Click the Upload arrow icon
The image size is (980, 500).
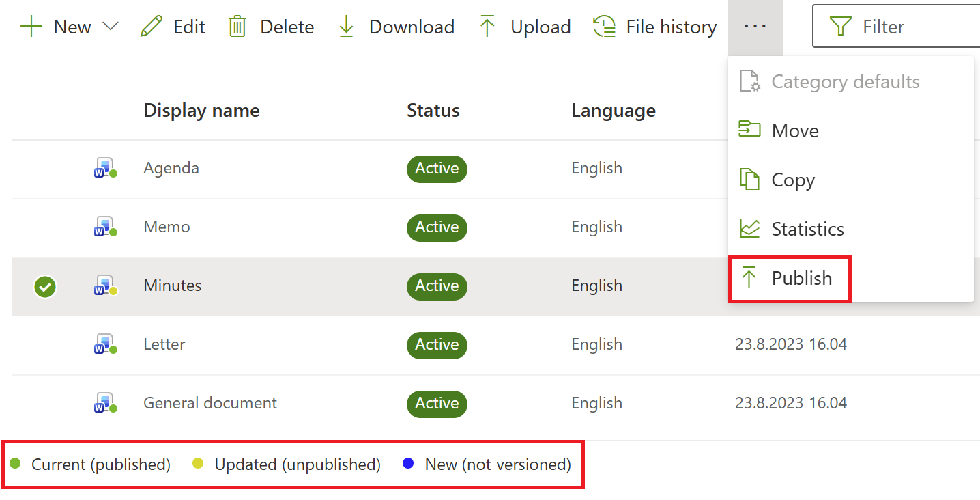tap(487, 27)
